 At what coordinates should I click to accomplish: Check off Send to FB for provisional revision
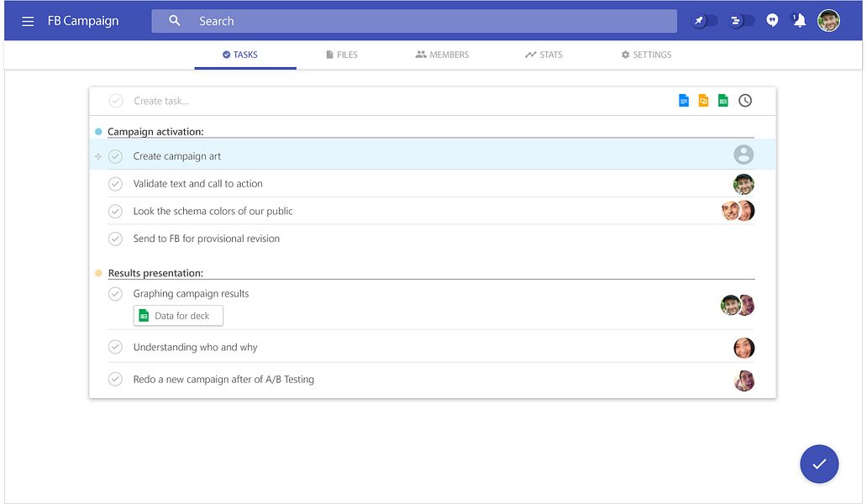115,239
